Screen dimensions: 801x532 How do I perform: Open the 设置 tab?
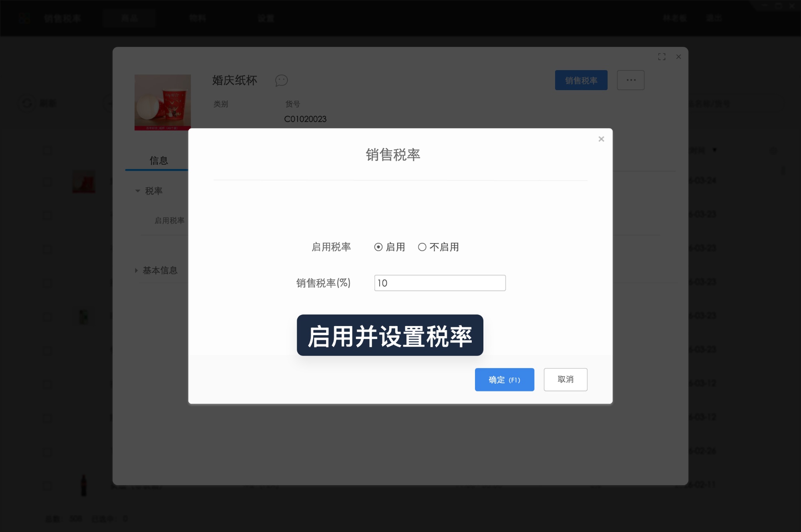(x=266, y=18)
